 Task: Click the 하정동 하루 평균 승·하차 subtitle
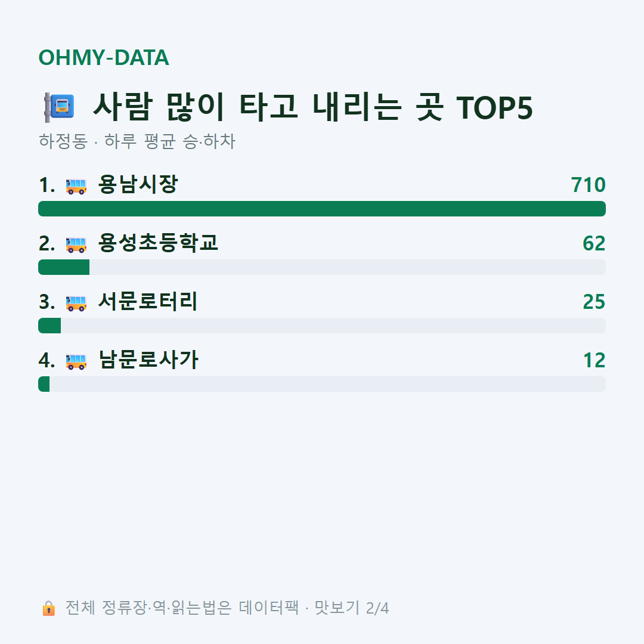[x=137, y=141]
